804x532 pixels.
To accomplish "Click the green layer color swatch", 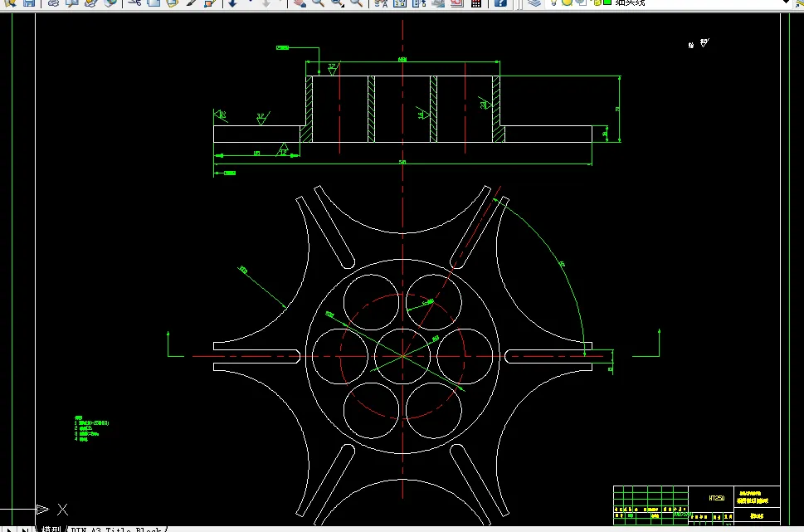I will coord(607,2).
